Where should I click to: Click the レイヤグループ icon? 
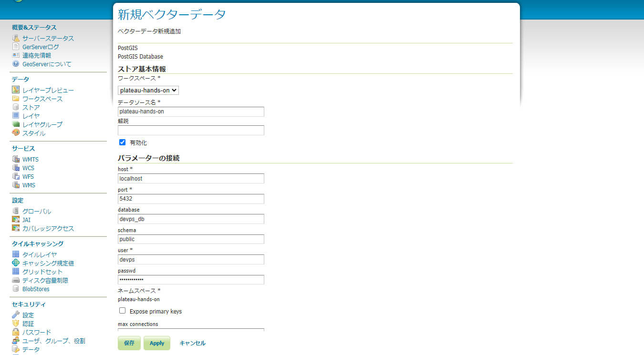tap(16, 124)
